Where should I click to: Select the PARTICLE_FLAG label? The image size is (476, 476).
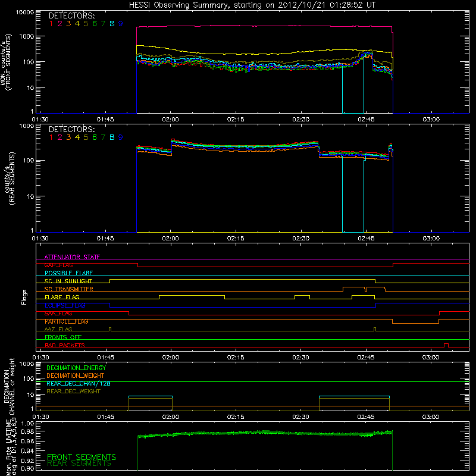click(67, 321)
